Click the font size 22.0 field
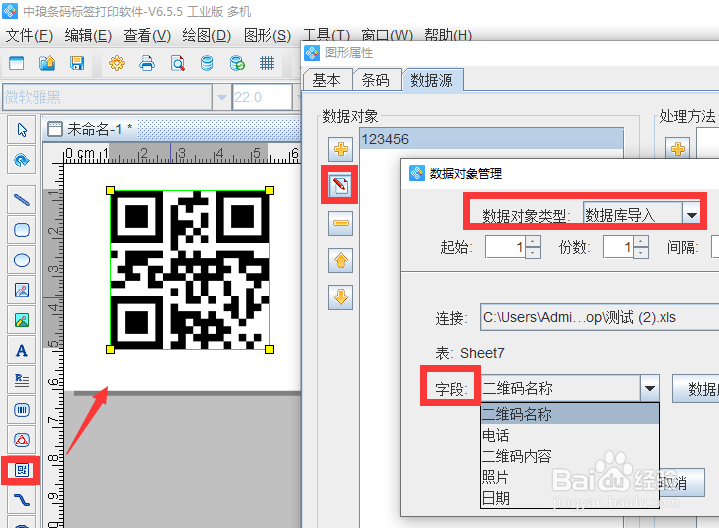Viewport: 719px width, 528px height. tap(262, 97)
